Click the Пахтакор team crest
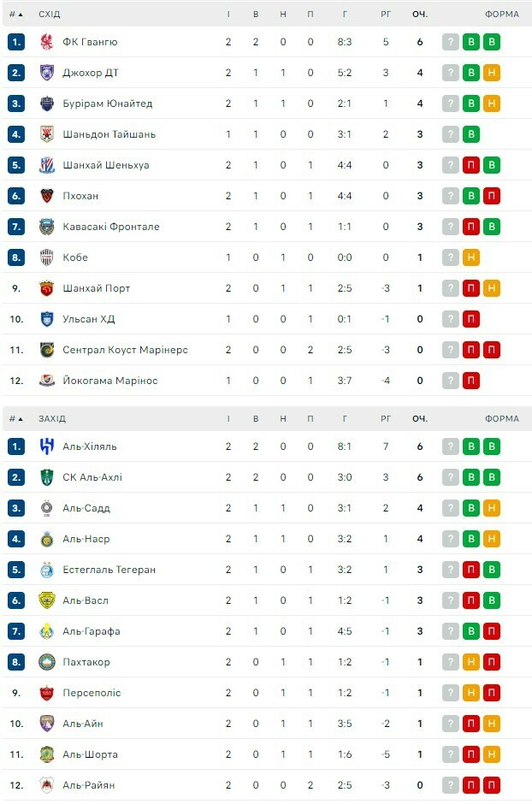The width and height of the screenshot is (532, 804). (x=47, y=662)
